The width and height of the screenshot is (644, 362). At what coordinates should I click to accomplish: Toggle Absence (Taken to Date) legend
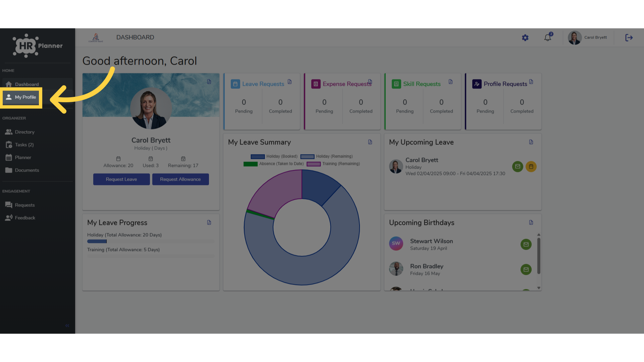273,164
